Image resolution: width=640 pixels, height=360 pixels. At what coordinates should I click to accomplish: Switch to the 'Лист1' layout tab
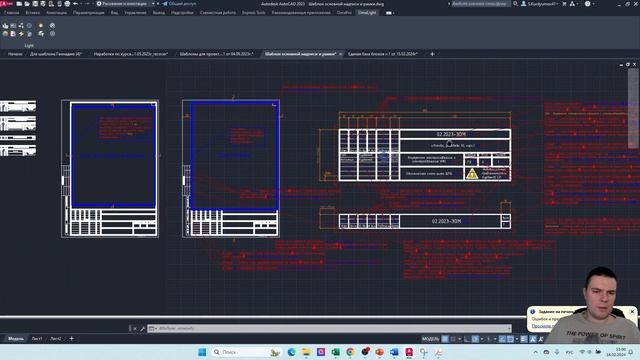point(37,338)
